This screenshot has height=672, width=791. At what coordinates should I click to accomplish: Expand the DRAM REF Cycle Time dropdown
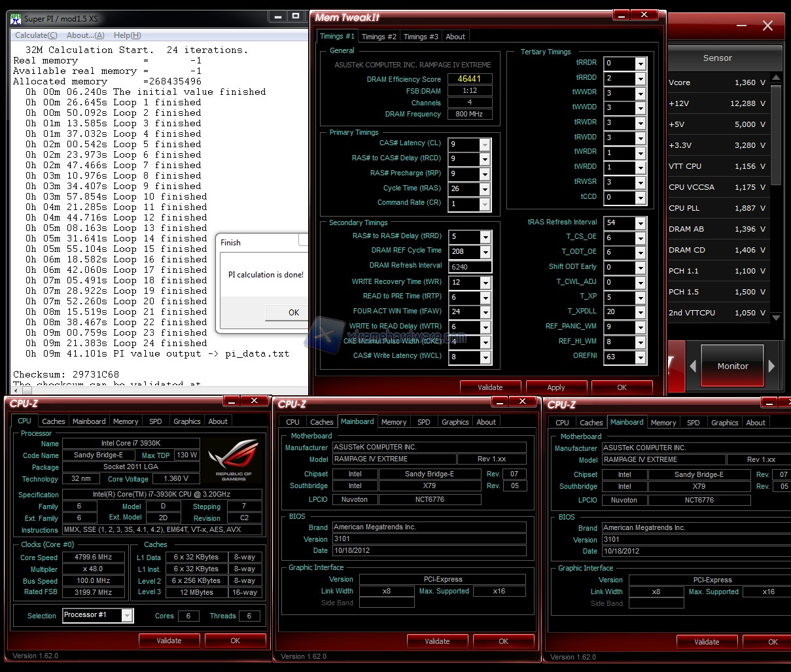pos(485,253)
